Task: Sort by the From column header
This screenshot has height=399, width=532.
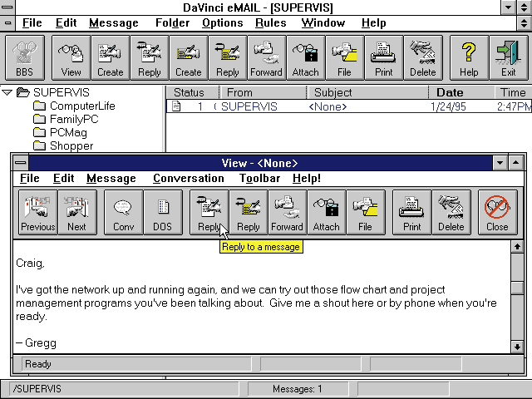Action: (264, 92)
